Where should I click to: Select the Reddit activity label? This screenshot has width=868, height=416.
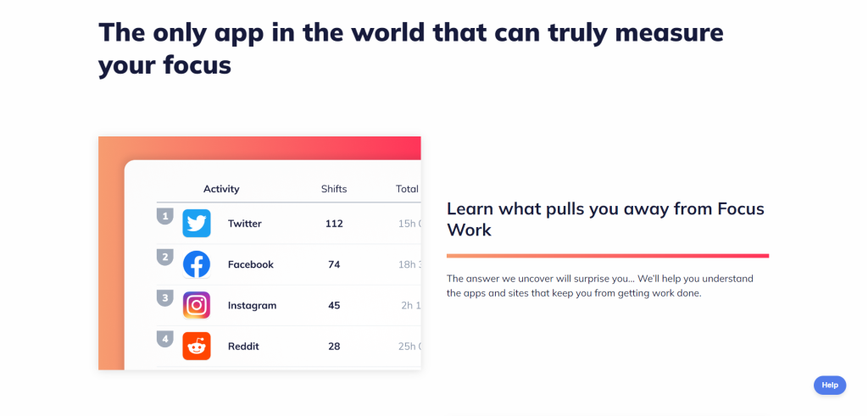[243, 347]
